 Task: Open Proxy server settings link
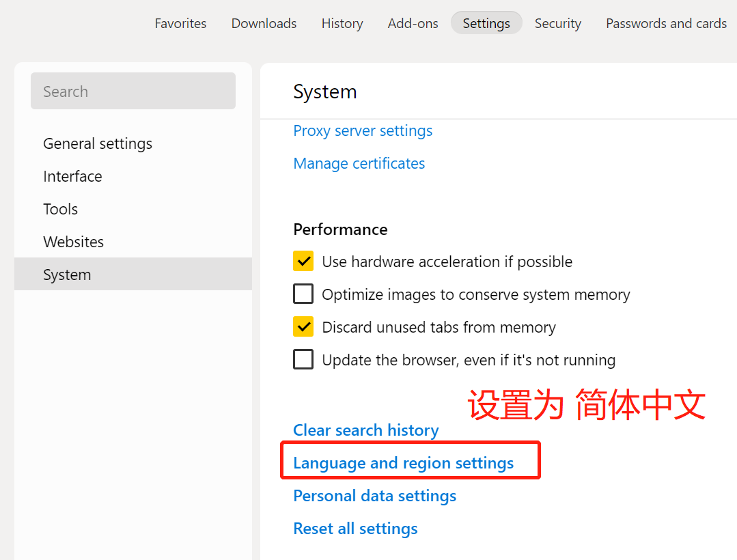pyautogui.click(x=363, y=130)
